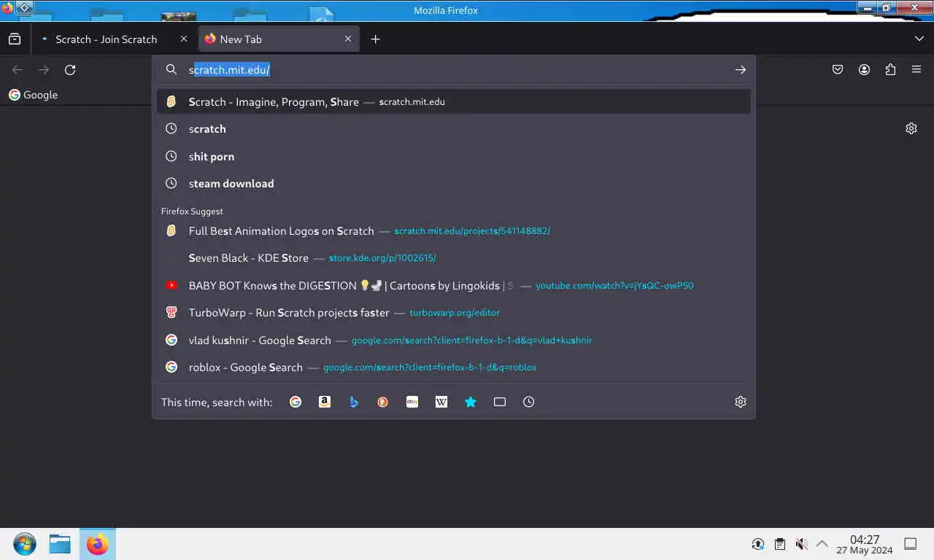Go back one page
934x560 pixels.
click(x=18, y=70)
